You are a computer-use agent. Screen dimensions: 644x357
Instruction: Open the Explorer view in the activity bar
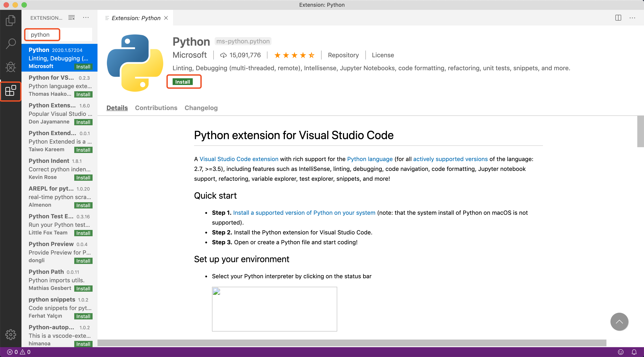(x=11, y=20)
